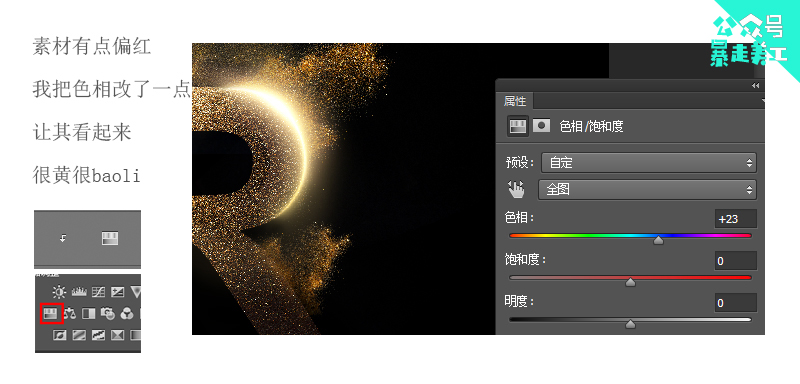Click the 色相/饱和度 panel title text

pyautogui.click(x=591, y=126)
